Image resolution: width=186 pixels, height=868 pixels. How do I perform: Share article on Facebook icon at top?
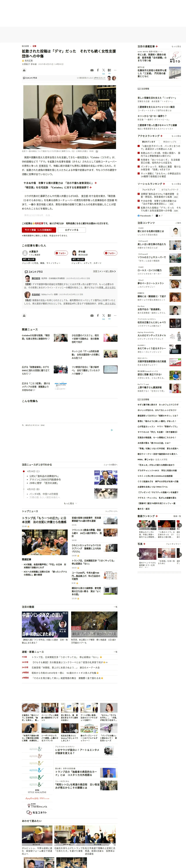point(98,70)
